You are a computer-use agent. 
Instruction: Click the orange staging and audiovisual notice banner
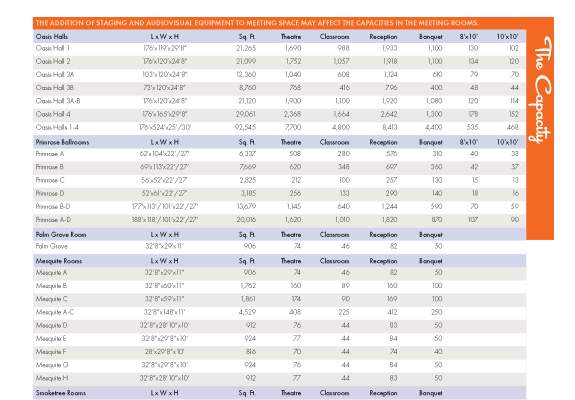[279, 23]
